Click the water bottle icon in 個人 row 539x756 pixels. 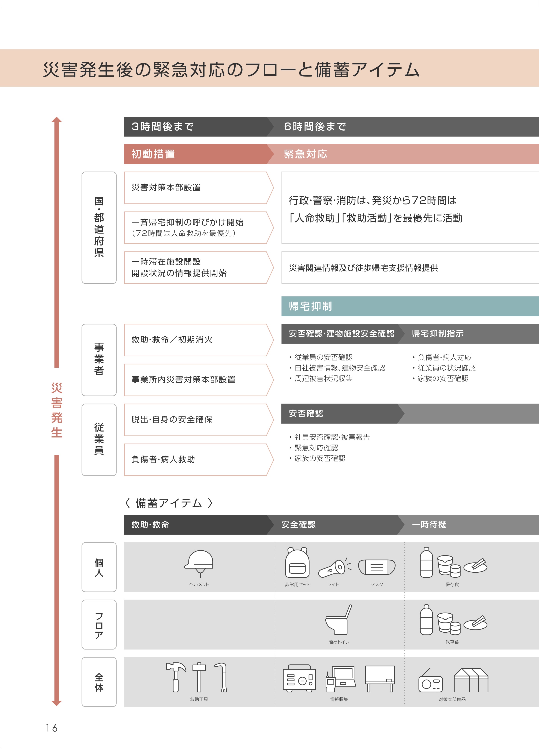(426, 562)
